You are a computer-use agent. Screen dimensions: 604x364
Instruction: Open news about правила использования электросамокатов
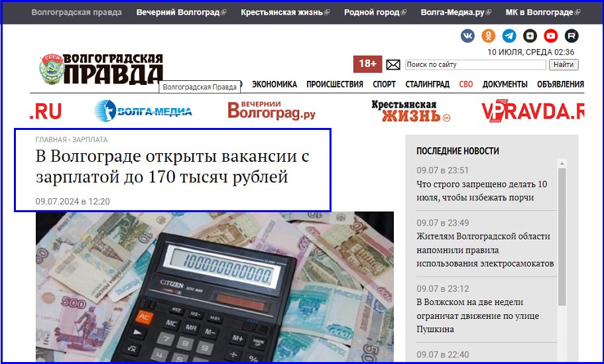(x=485, y=249)
